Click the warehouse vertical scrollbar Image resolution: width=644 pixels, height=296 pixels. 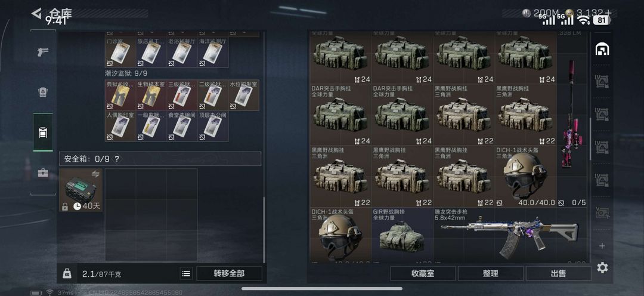[x=591, y=139]
